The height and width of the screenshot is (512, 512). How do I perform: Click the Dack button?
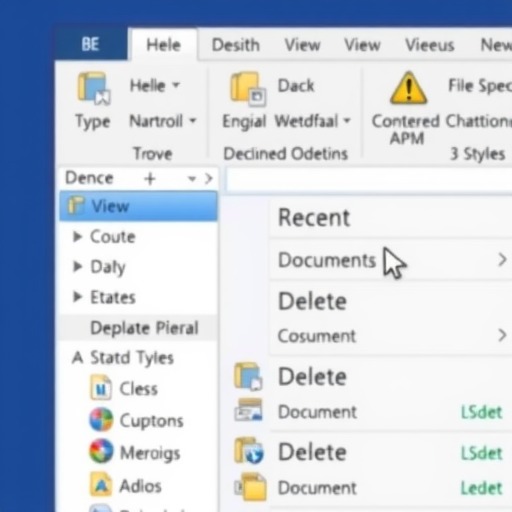coord(296,86)
